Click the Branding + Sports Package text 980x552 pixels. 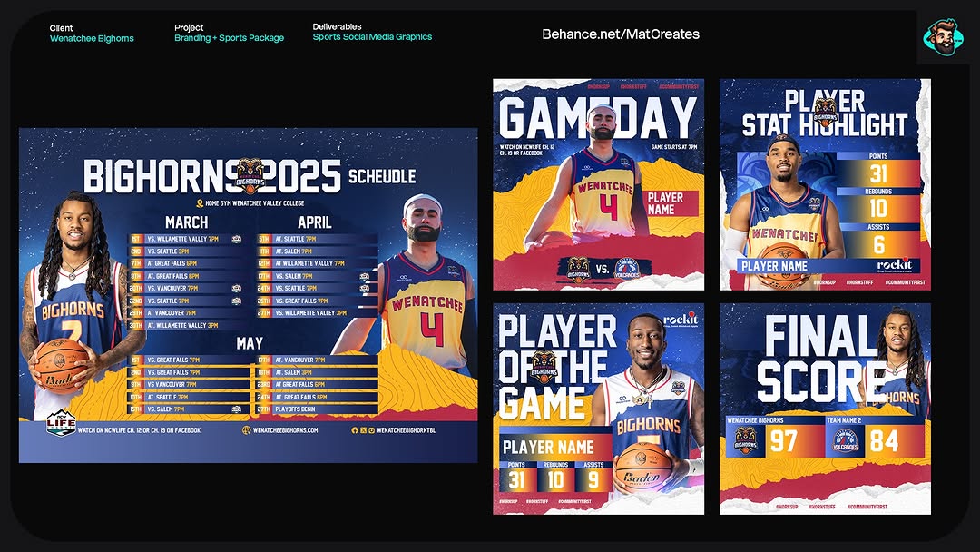click(229, 38)
